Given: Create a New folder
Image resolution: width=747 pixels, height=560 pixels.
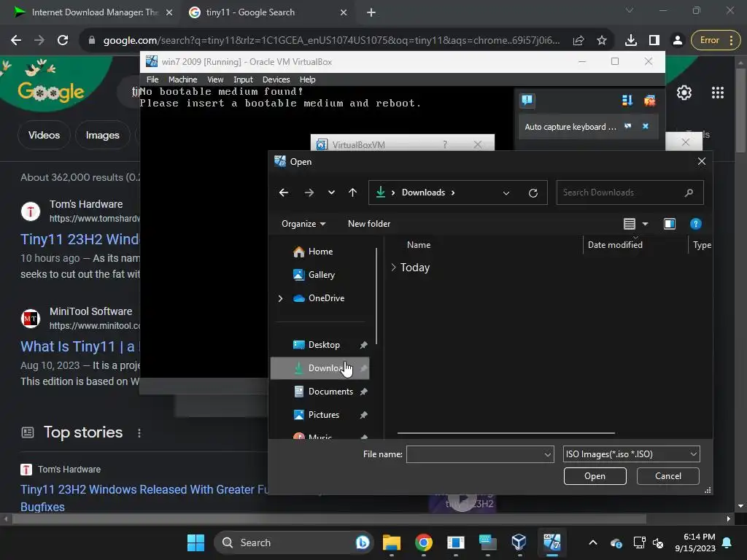Looking at the screenshot, I should click(x=368, y=224).
